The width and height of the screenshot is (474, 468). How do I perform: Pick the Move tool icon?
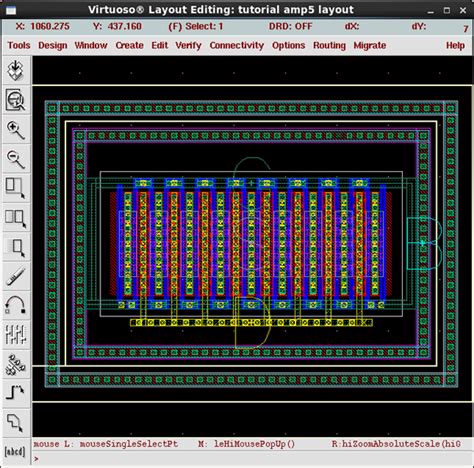pyautogui.click(x=15, y=248)
